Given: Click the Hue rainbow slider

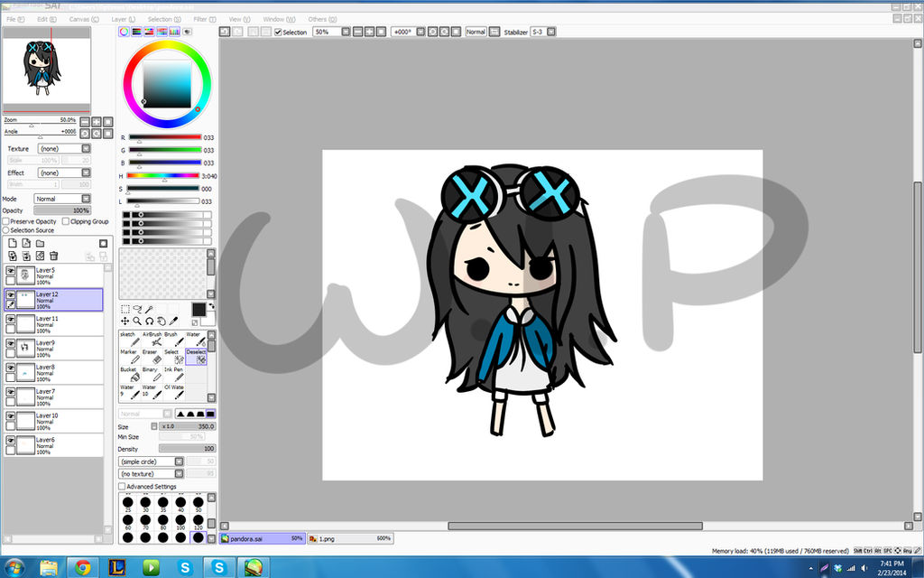Looking at the screenshot, I should pos(164,176).
